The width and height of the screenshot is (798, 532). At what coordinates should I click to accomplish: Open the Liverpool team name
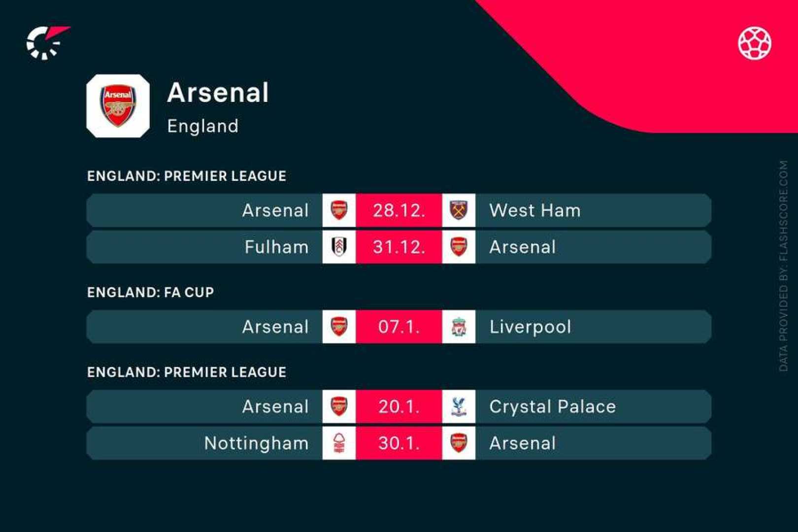click(x=530, y=327)
